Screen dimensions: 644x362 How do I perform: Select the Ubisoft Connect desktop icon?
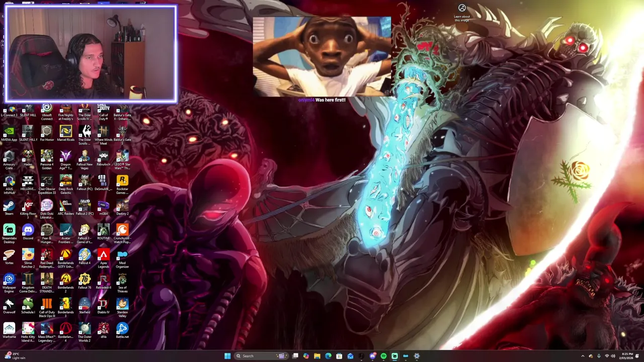tap(47, 112)
